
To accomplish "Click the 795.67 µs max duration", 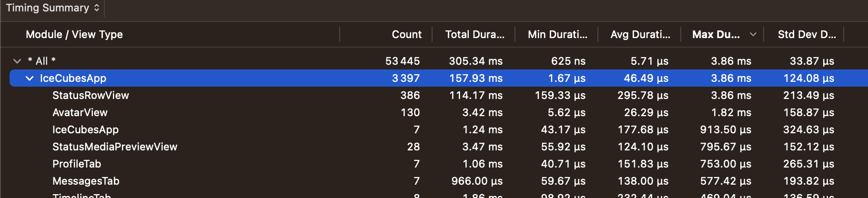I will coord(726,147).
